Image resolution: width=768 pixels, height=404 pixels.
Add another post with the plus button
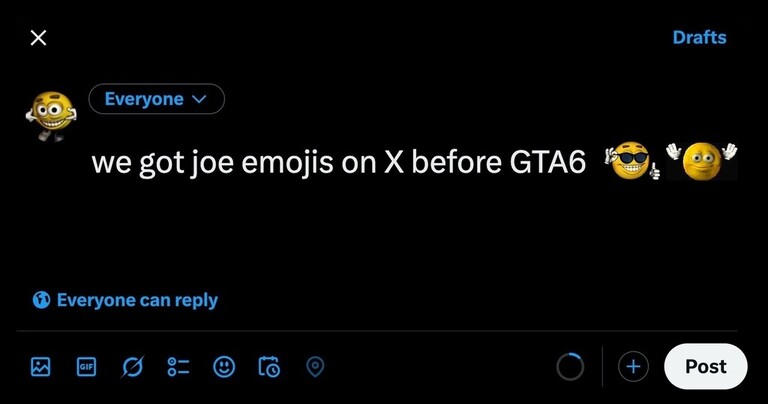[632, 367]
